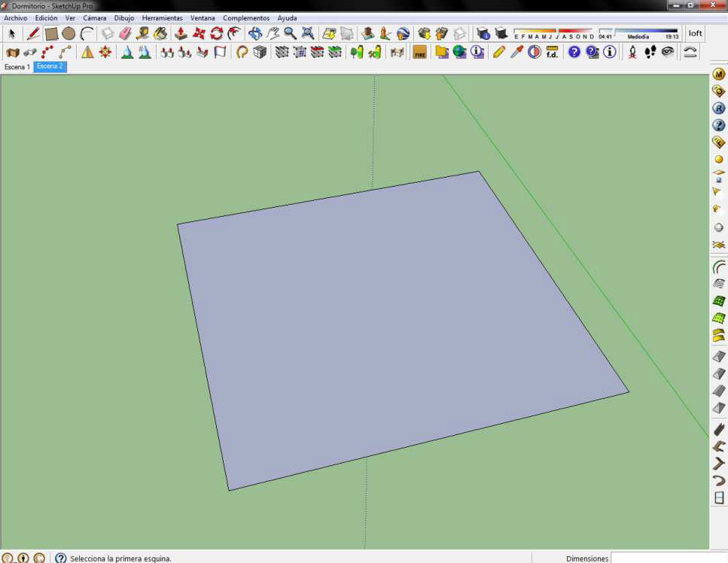Switch to the Escena 1 tab
728x563 pixels.
click(17, 67)
